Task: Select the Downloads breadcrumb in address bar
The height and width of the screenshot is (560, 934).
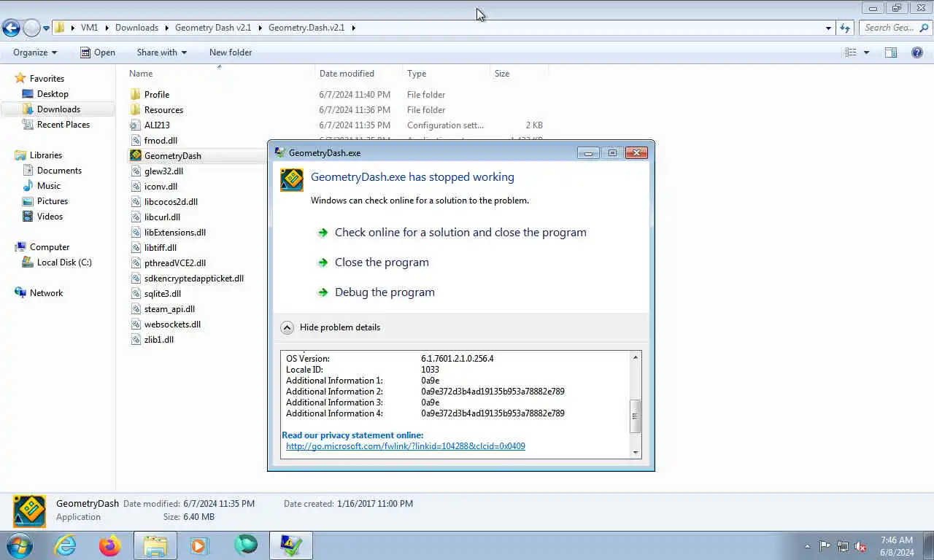Action: tap(136, 28)
